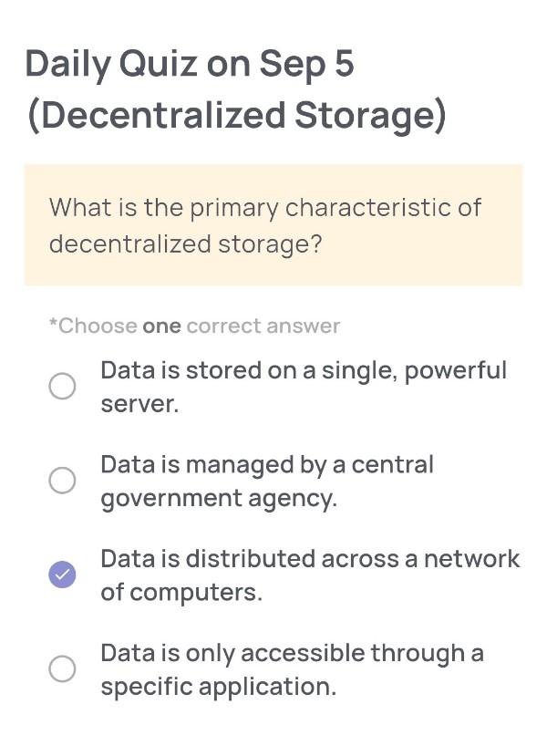Screen dimensions: 547x756
Task: Select the radio button for single, powerful server
Action: (62, 386)
